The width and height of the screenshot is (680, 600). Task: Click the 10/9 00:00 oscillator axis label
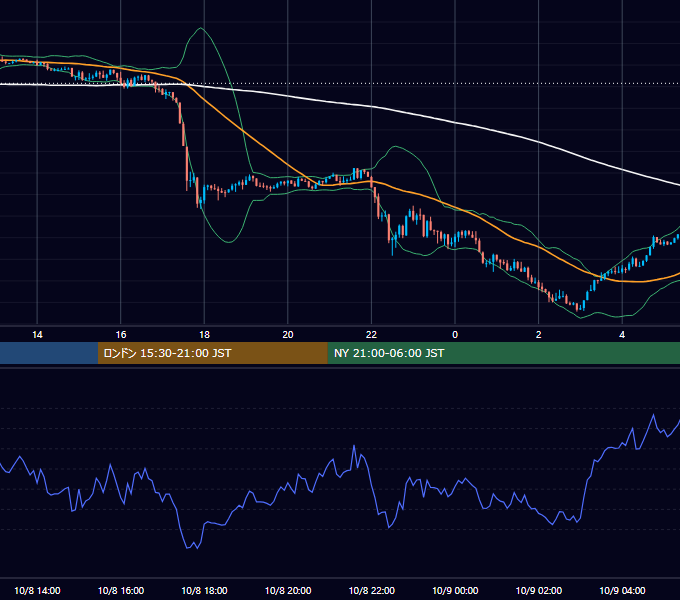(x=455, y=590)
